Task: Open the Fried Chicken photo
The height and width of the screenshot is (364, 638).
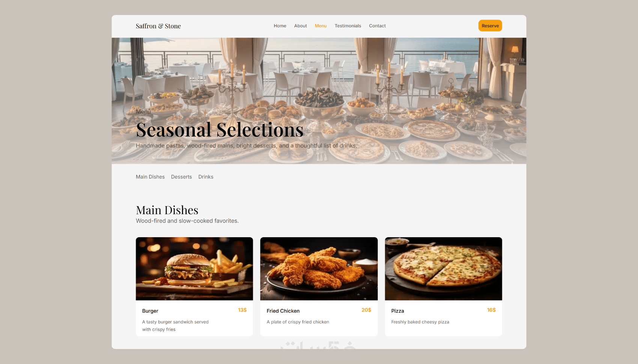Action: pos(319,269)
